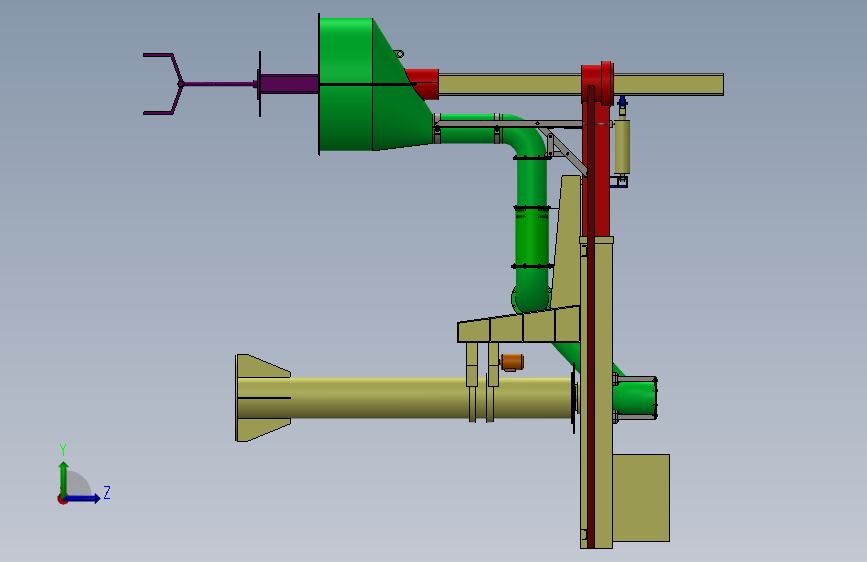867x562 pixels.
Task: Select the olive sloped bracket platform
Action: pyautogui.click(x=518, y=325)
